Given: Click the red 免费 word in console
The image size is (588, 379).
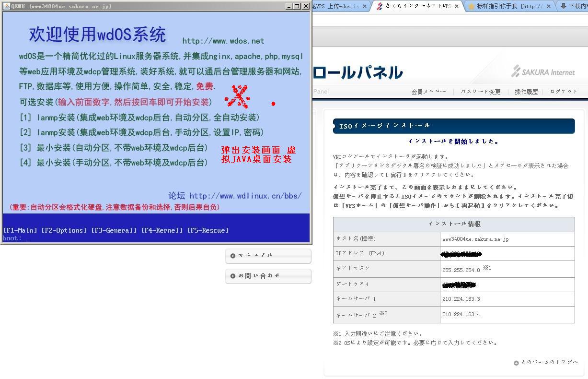Looking at the screenshot, I should [x=205, y=86].
